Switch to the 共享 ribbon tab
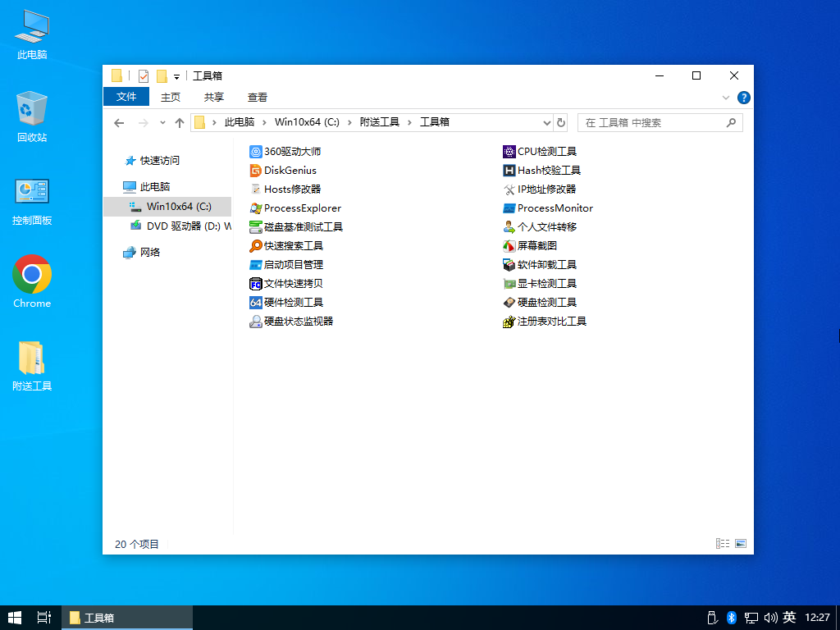The width and height of the screenshot is (840, 630). [x=214, y=98]
